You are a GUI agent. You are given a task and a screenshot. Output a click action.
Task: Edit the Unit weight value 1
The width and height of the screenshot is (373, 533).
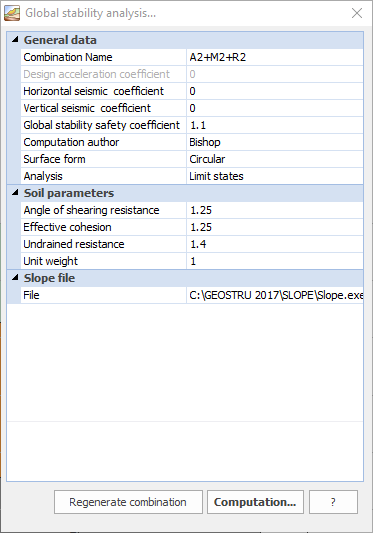point(275,261)
